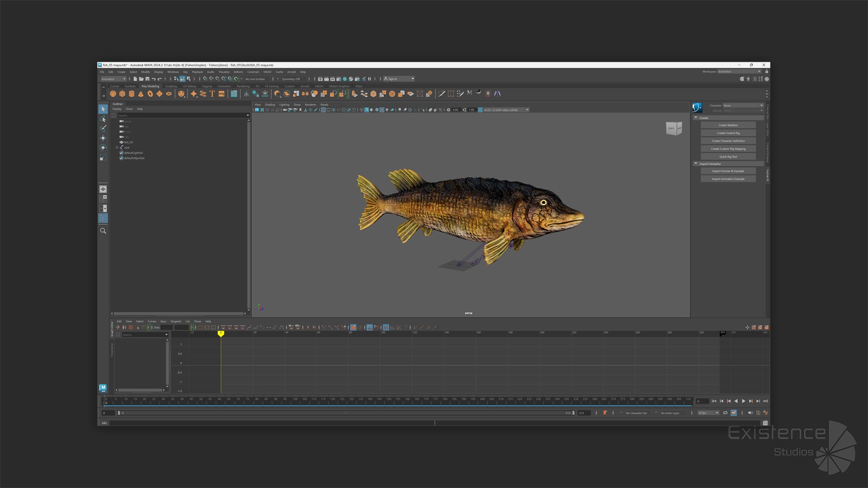868x488 pixels.
Task: Click the playback range slider bar
Action: 346,413
